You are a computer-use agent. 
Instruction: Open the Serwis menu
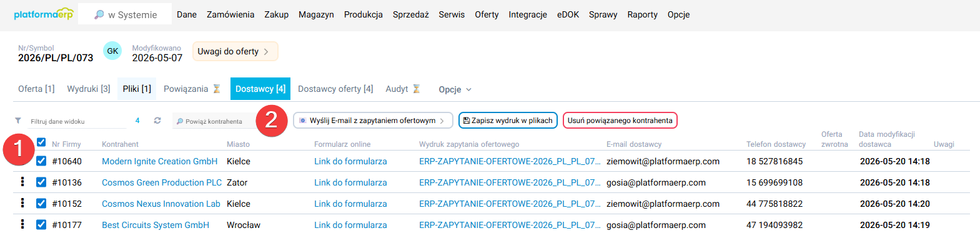pos(452,14)
